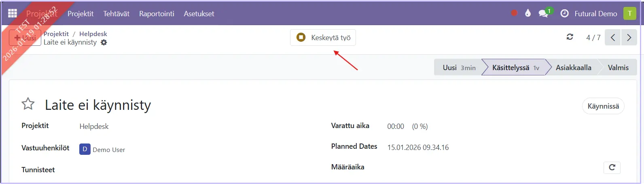Open the Tehtävät menu
Image resolution: width=644 pixels, height=184 pixels.
[116, 13]
